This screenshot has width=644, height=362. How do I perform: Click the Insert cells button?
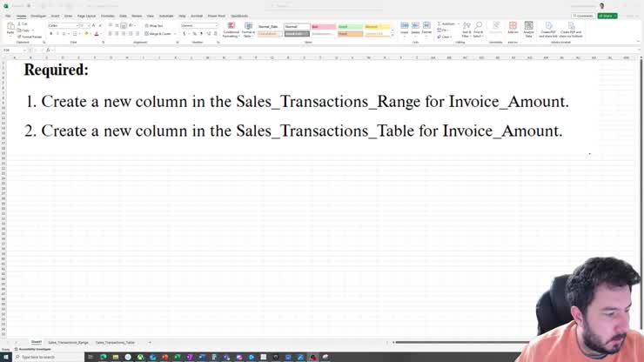(x=405, y=29)
